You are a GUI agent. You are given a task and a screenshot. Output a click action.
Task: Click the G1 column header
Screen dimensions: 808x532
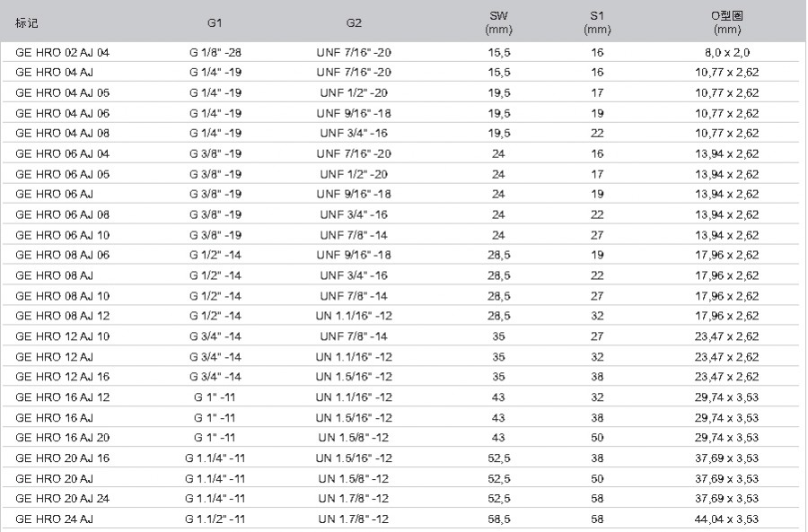coord(215,22)
